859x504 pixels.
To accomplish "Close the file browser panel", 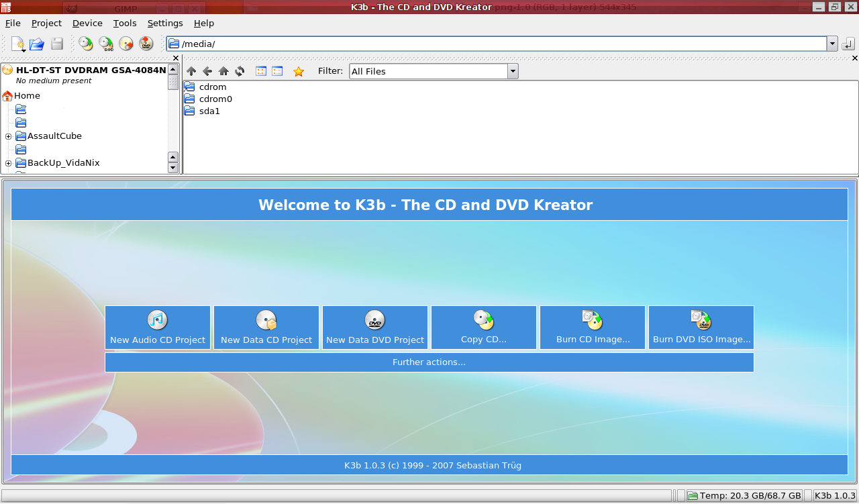I will (x=854, y=58).
